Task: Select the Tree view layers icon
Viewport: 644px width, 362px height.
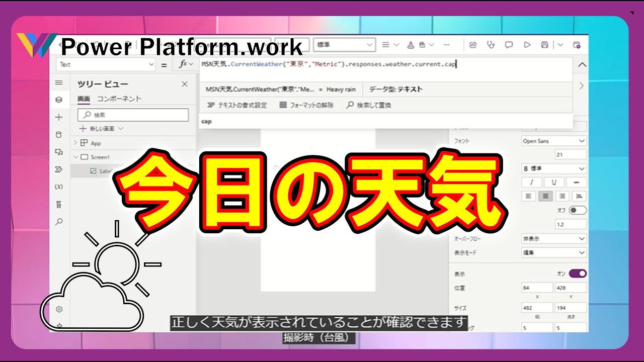Action: [x=59, y=100]
